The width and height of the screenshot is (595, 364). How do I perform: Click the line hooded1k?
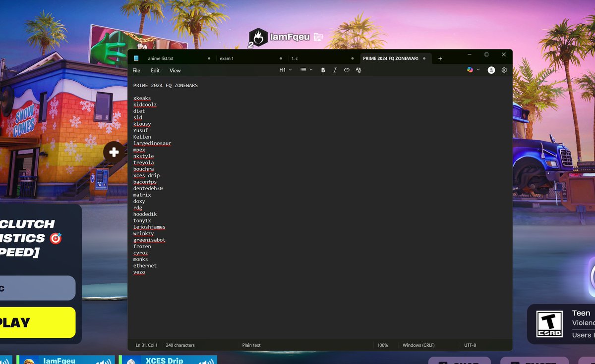tap(145, 214)
